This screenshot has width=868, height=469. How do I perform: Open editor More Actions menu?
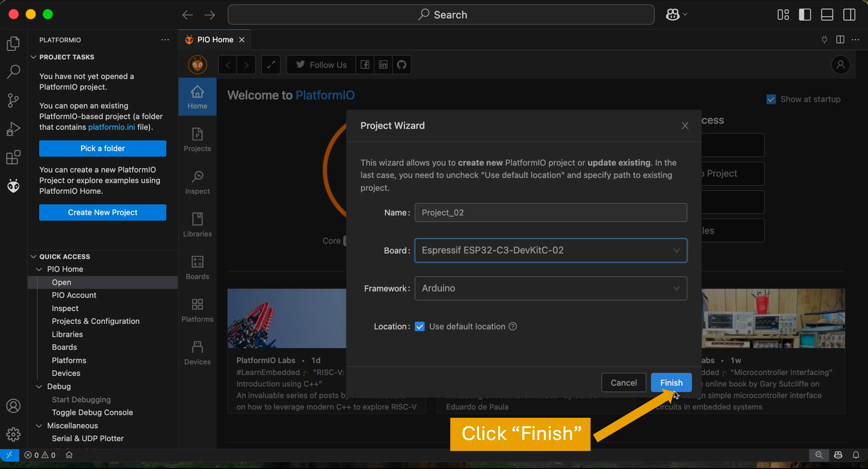coord(856,40)
